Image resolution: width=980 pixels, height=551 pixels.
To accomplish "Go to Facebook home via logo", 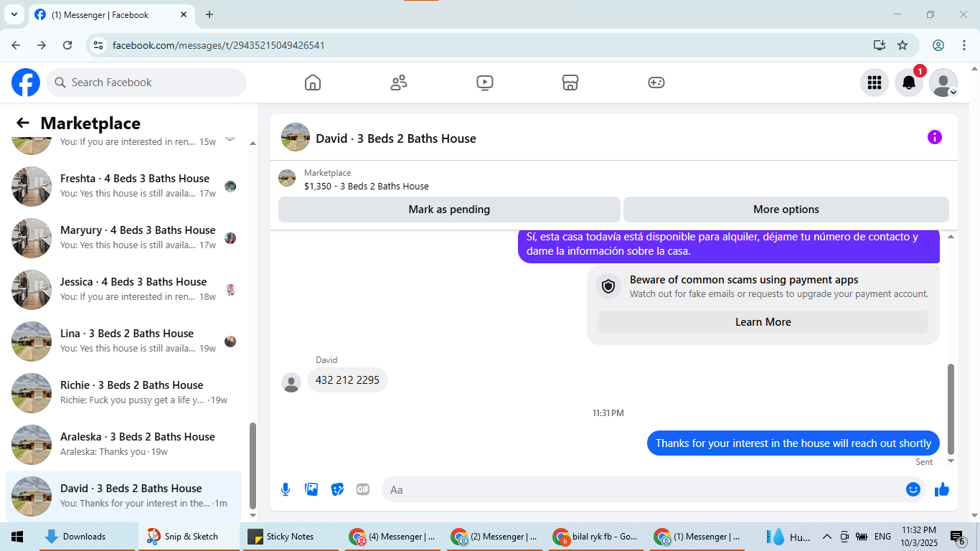I will coord(26,83).
